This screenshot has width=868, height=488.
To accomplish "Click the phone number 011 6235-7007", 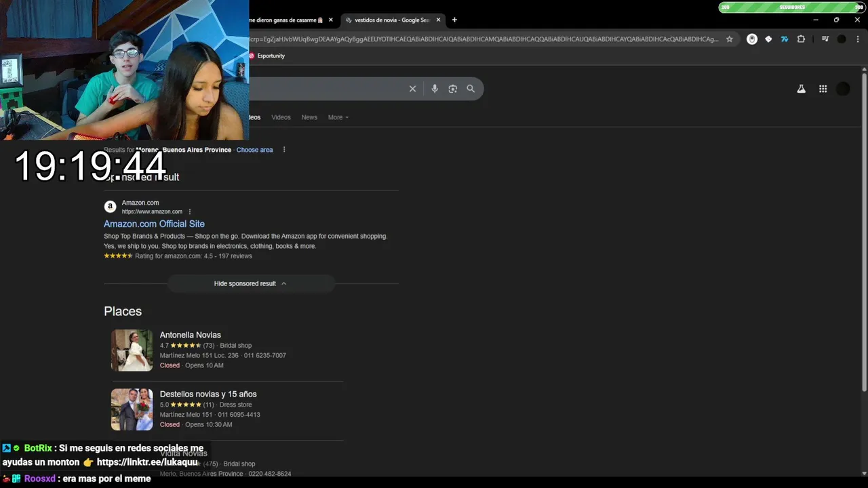I will click(265, 355).
